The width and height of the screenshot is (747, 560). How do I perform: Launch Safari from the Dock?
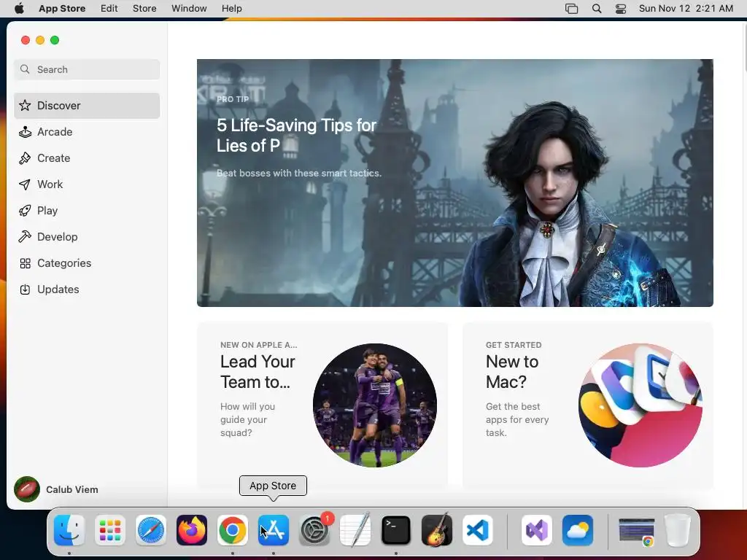(x=151, y=530)
